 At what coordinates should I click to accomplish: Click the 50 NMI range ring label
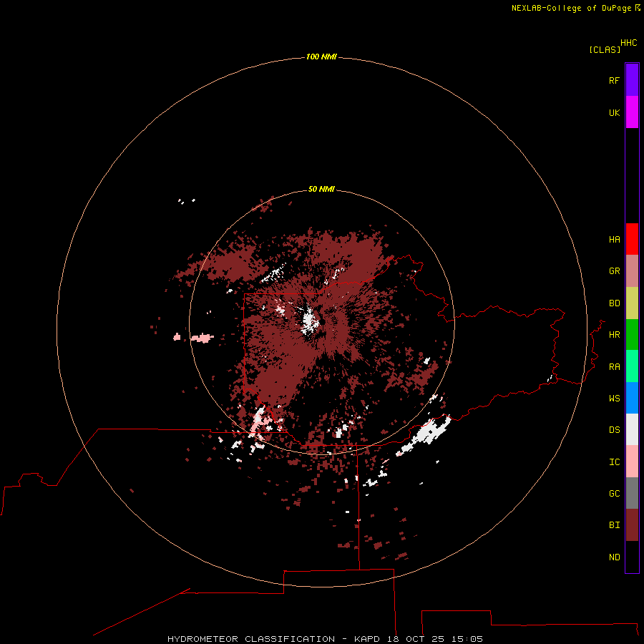click(321, 189)
